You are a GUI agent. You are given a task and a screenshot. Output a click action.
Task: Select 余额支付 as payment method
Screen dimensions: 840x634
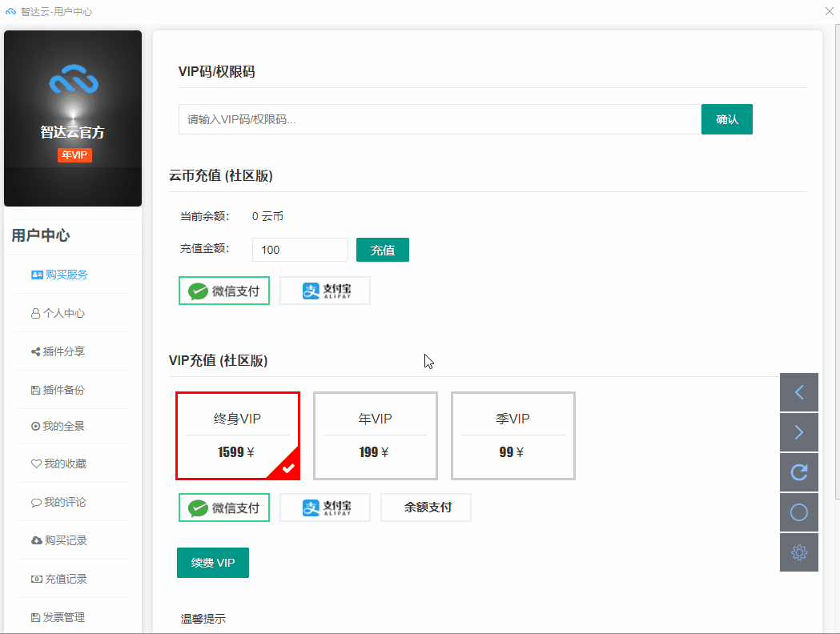point(425,507)
